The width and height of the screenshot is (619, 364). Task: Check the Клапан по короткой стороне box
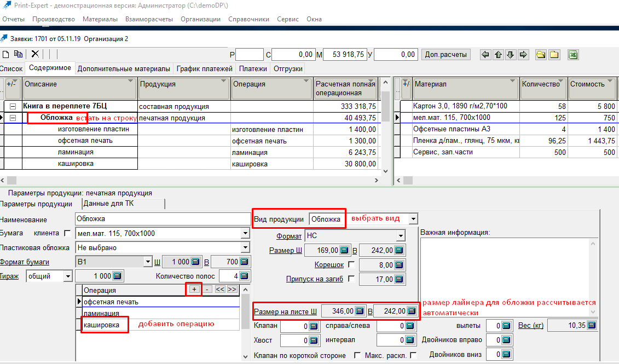click(x=357, y=355)
